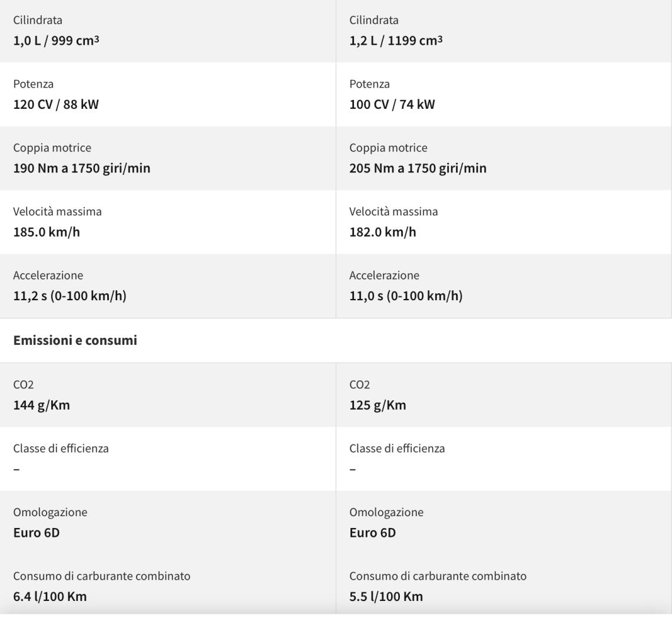
Task: Select the 182.0 km/h top speed value
Action: (x=383, y=232)
